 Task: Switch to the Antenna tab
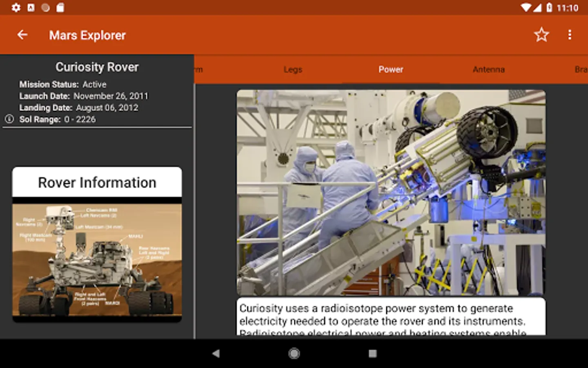(x=489, y=70)
